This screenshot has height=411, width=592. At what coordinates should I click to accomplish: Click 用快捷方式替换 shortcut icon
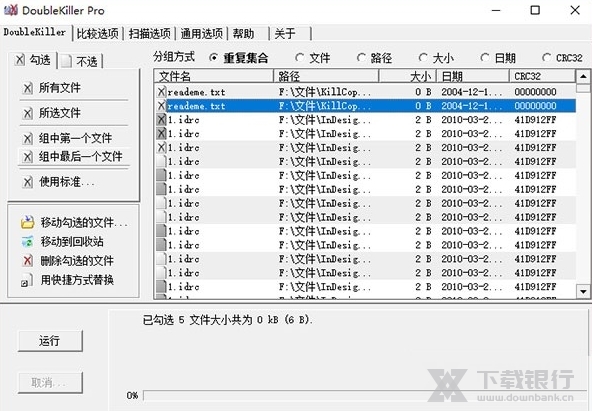coord(26,280)
